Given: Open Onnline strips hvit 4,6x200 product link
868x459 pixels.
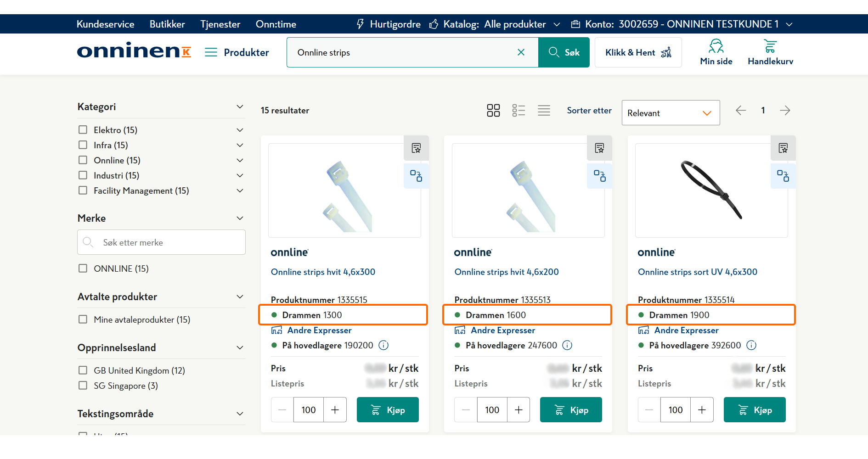Looking at the screenshot, I should point(507,272).
